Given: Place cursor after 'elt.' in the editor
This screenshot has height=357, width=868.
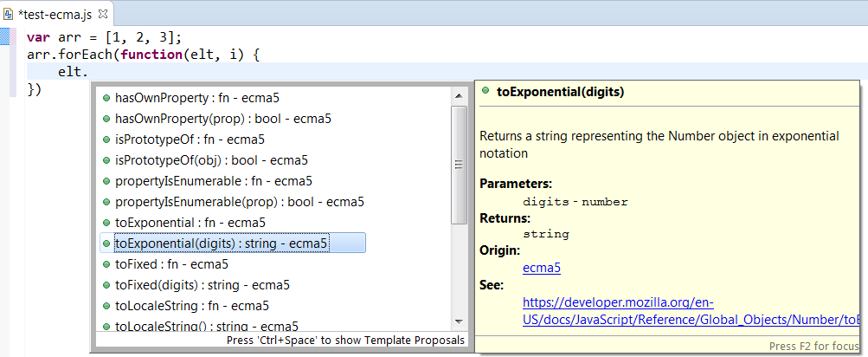Looking at the screenshot, I should coord(90,72).
